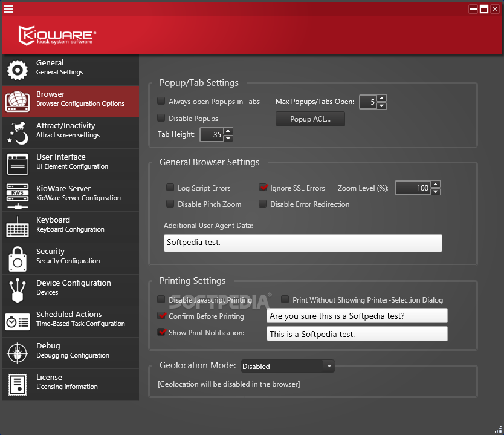Open Scheduled Actions section
The height and width of the screenshot is (435, 504).
(x=70, y=322)
